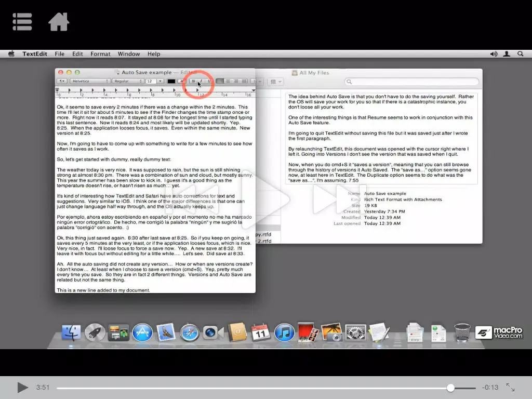532x399 pixels.
Task: Click the Auto Save example window title
Action: [x=147, y=72]
